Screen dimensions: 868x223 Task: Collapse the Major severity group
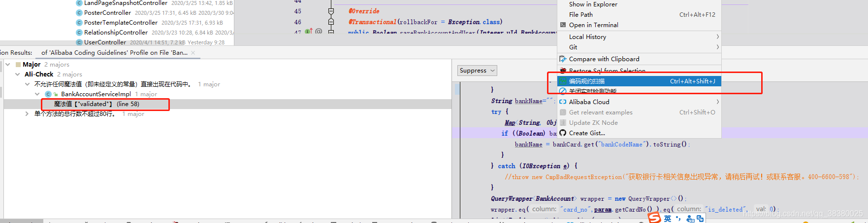8,64
